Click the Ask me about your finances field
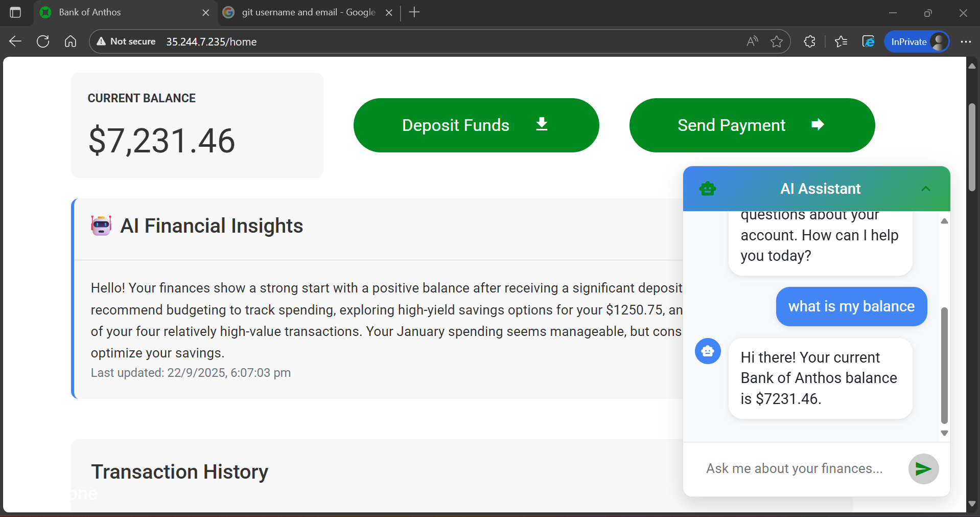This screenshot has width=980, height=517. 794,468
